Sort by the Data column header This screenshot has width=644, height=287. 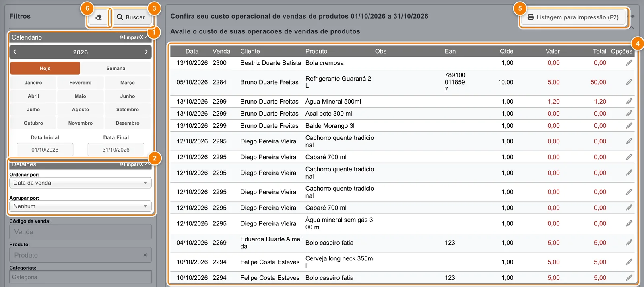192,51
